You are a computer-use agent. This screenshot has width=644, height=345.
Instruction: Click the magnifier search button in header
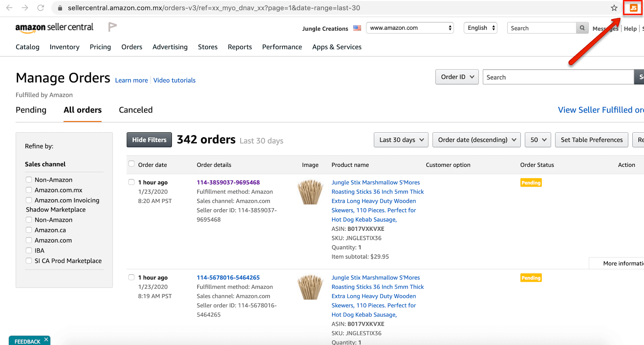582,28
